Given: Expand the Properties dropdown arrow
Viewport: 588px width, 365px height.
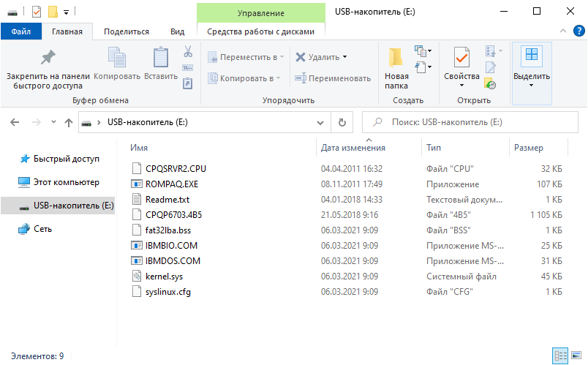Looking at the screenshot, I should pyautogui.click(x=461, y=86).
